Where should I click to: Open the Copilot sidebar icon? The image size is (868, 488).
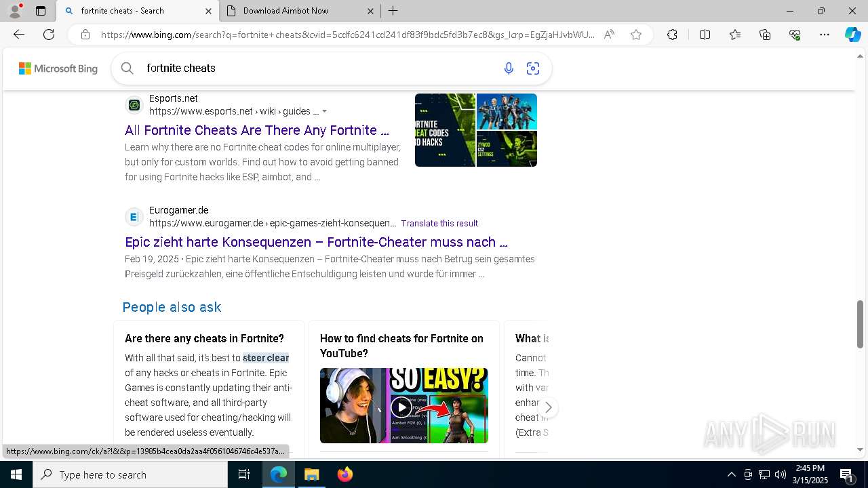[852, 35]
